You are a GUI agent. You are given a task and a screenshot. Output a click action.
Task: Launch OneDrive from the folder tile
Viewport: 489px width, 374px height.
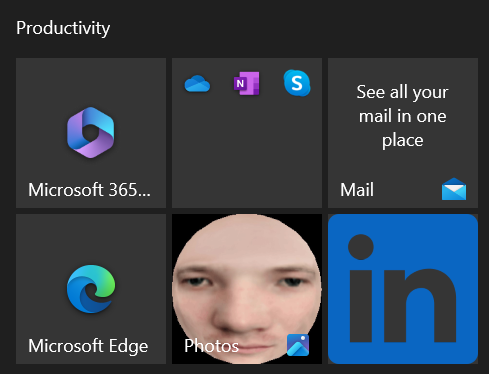tap(197, 83)
